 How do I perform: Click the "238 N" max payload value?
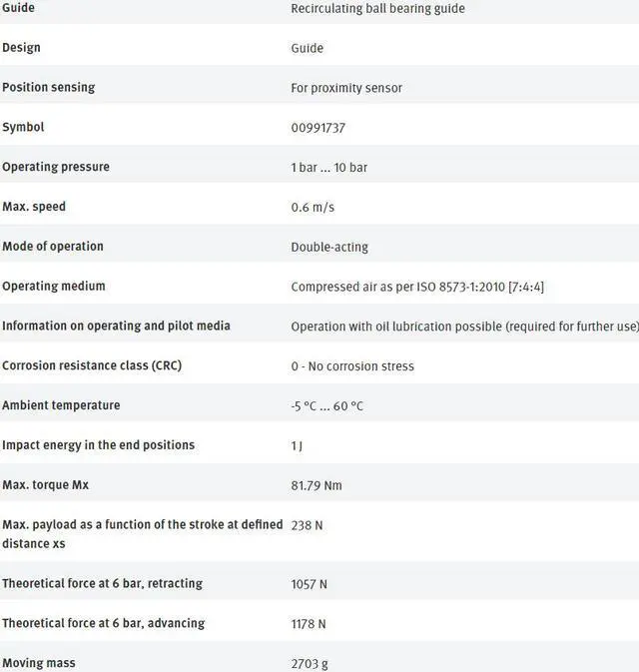(307, 525)
